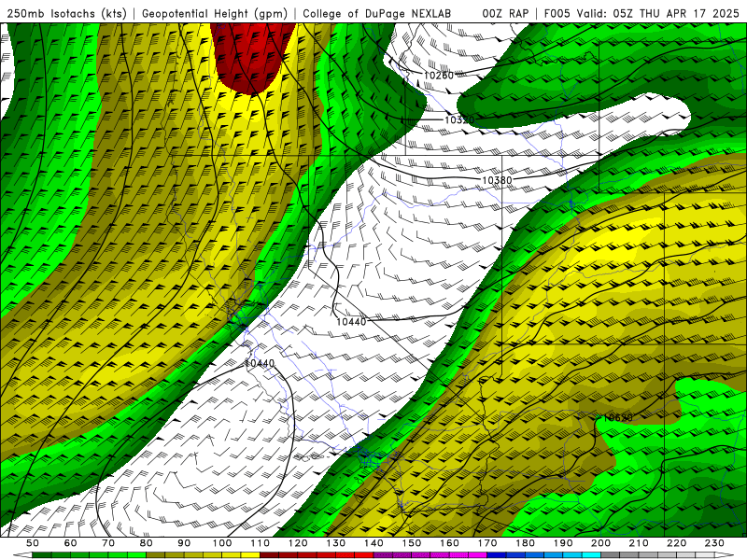Image resolution: width=747 pixels, height=560 pixels.
Task: Click the legend value 50
Action: 33,543
